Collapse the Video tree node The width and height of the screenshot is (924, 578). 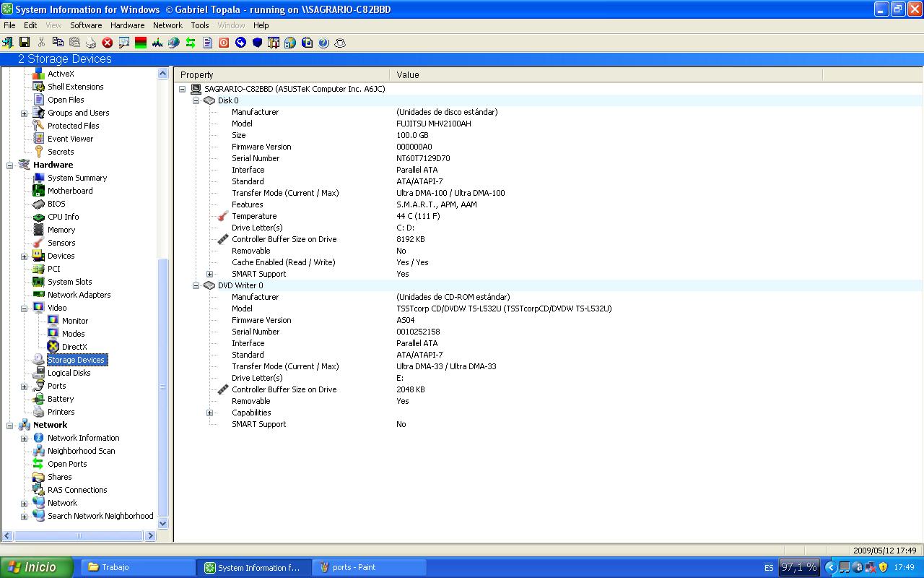click(24, 309)
